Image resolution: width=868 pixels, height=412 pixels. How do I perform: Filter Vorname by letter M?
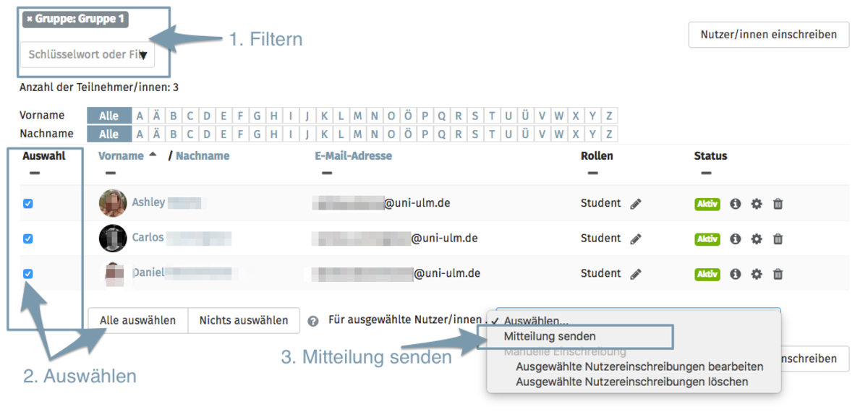[x=357, y=116]
